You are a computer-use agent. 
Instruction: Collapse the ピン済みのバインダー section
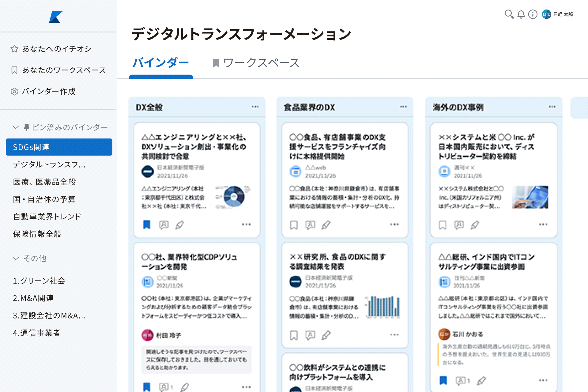16,127
